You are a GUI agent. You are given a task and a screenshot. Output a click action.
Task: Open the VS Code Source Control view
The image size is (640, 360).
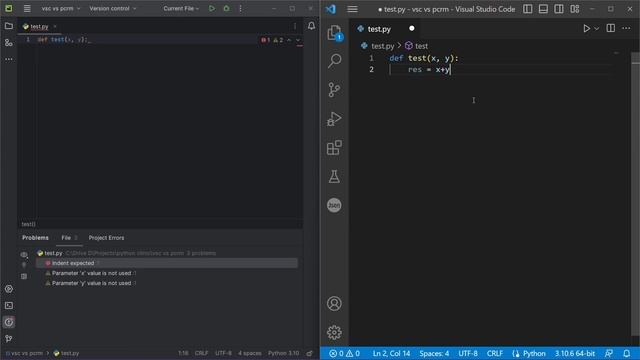pyautogui.click(x=334, y=90)
